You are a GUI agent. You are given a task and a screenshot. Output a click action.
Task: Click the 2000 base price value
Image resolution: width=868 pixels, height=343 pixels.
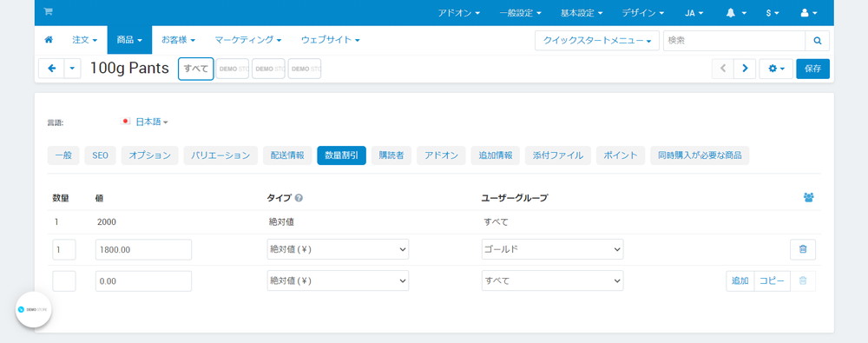(106, 222)
